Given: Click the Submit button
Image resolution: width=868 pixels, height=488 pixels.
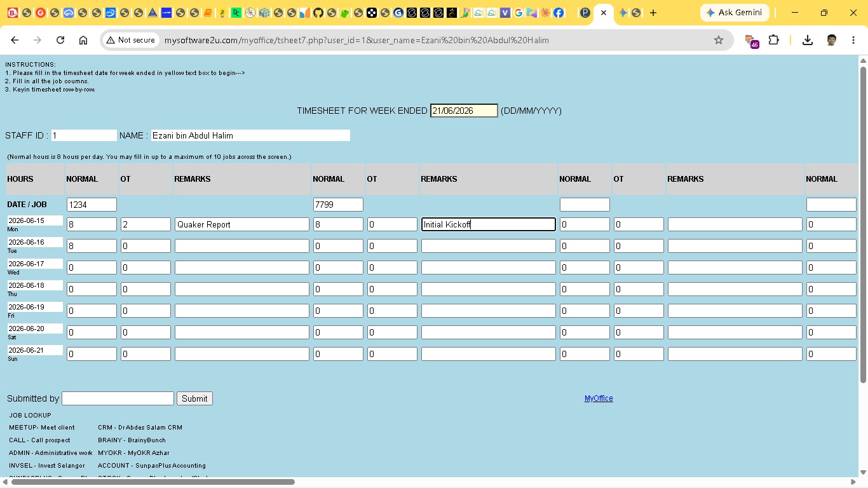Looking at the screenshot, I should [194, 398].
